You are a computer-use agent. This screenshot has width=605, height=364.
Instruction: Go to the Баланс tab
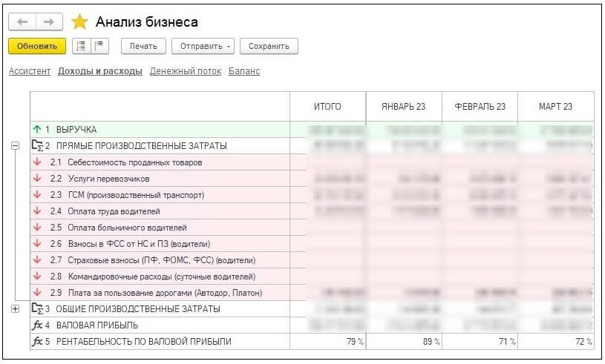point(244,71)
